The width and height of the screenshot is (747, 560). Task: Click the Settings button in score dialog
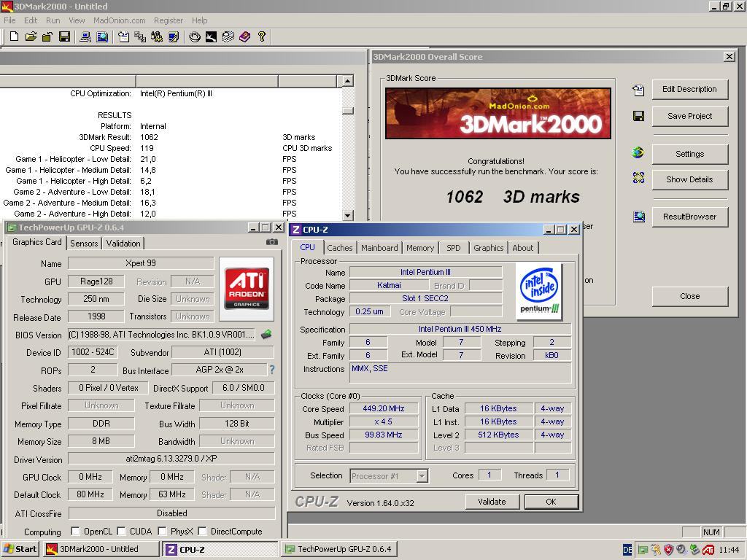tap(689, 154)
